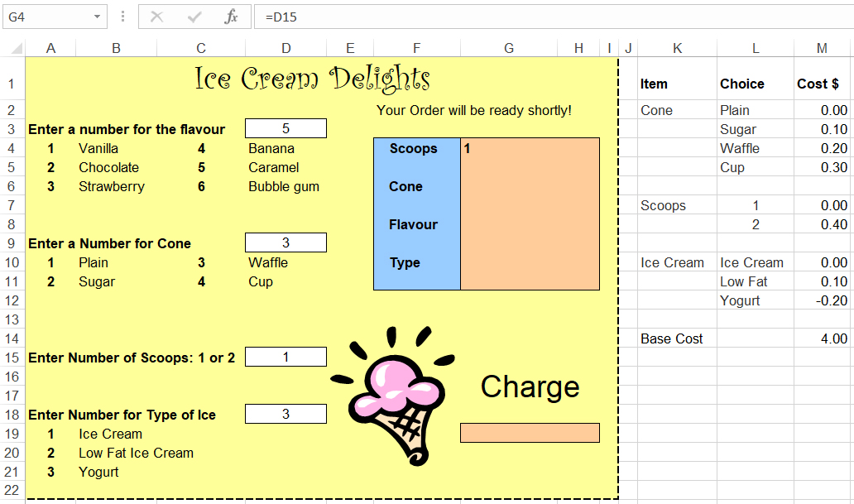Select the Type of Ice input cell
Screen dimensions: 854x504
point(286,414)
